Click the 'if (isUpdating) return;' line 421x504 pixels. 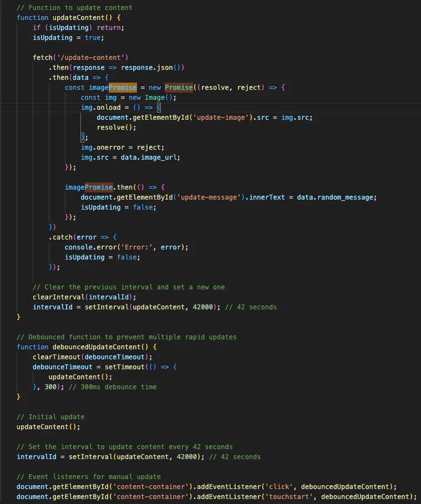coord(78,27)
